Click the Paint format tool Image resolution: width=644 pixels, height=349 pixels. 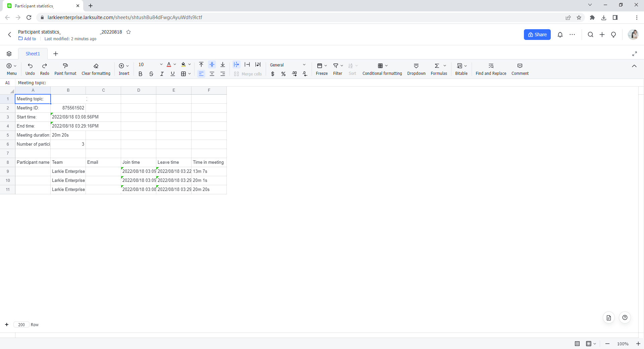pos(65,69)
